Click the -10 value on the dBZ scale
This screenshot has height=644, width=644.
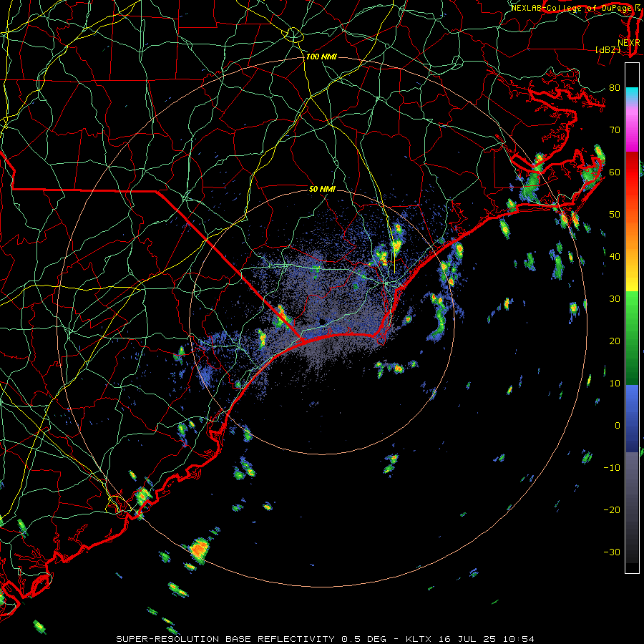(612, 468)
